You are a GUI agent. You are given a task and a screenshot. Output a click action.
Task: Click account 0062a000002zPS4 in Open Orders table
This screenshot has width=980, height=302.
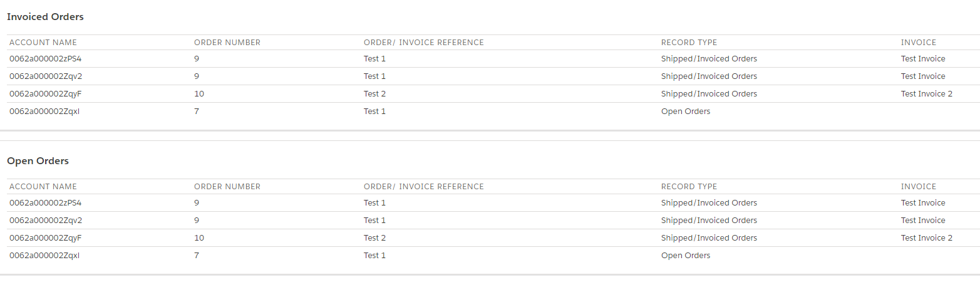45,203
